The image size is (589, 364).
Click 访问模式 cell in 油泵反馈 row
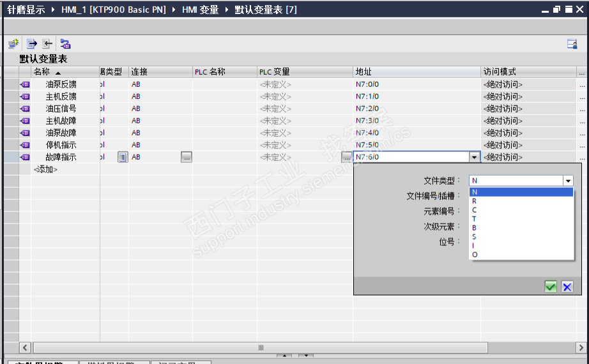(528, 84)
